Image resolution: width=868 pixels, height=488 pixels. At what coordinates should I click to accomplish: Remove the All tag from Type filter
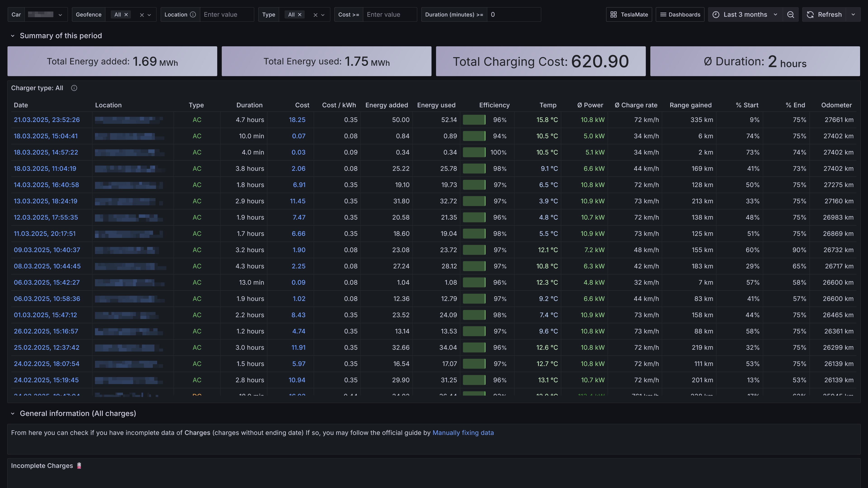coord(300,14)
